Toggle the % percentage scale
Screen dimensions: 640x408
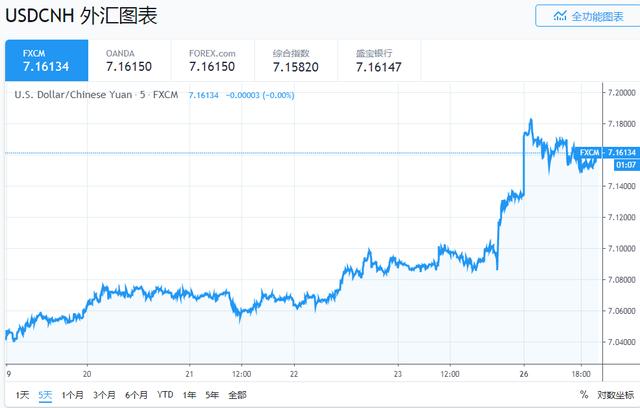pyautogui.click(x=578, y=395)
